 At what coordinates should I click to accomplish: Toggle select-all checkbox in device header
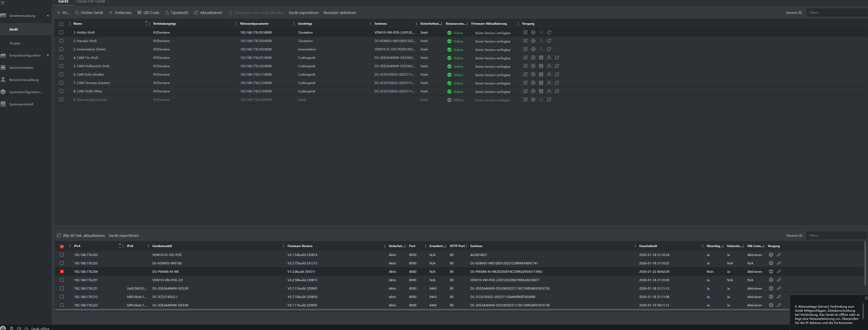61,24
